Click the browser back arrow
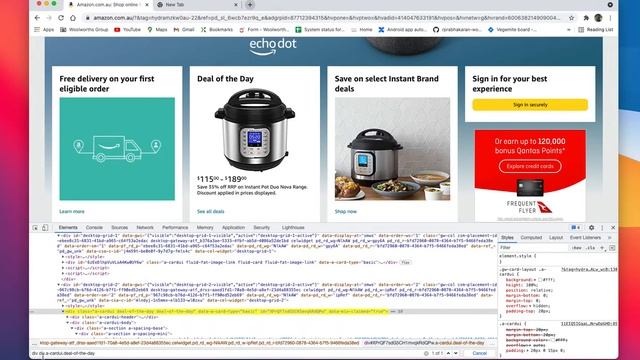Screen dimensions: 640x360 tap(37, 18)
